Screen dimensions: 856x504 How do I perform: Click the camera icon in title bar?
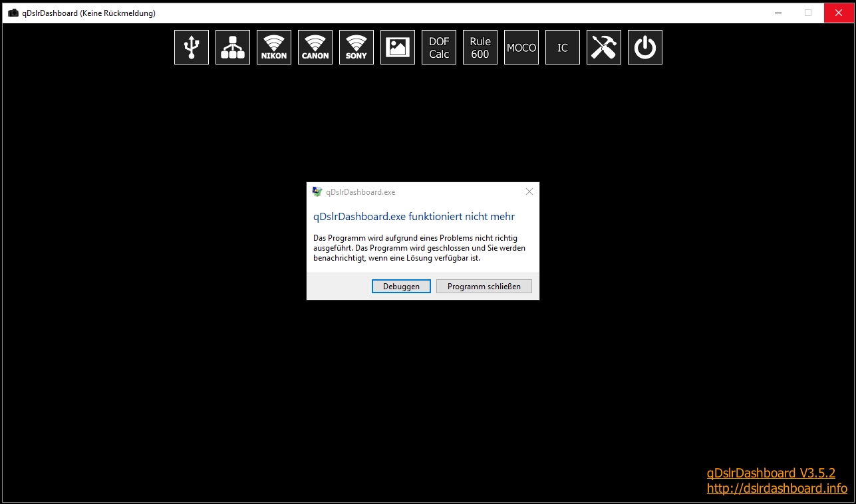tap(12, 12)
